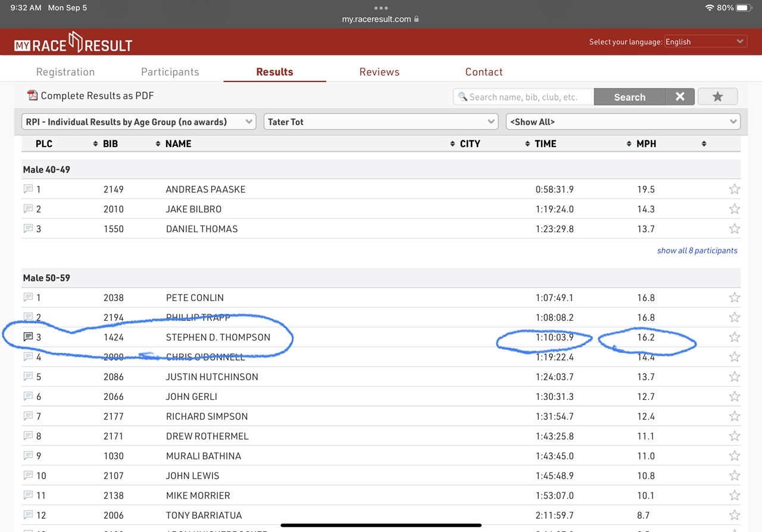Open details icon for Murali Bathina
Screen dimensions: 762x532
click(x=28, y=456)
